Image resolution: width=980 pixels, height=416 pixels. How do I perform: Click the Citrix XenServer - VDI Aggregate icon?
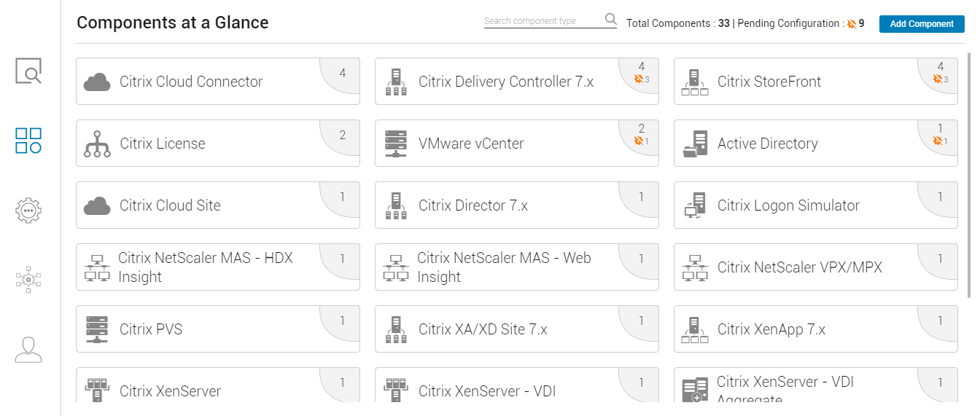(695, 391)
